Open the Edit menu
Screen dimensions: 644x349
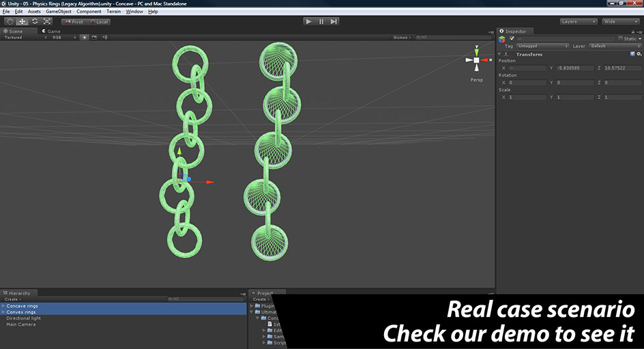[x=19, y=12]
